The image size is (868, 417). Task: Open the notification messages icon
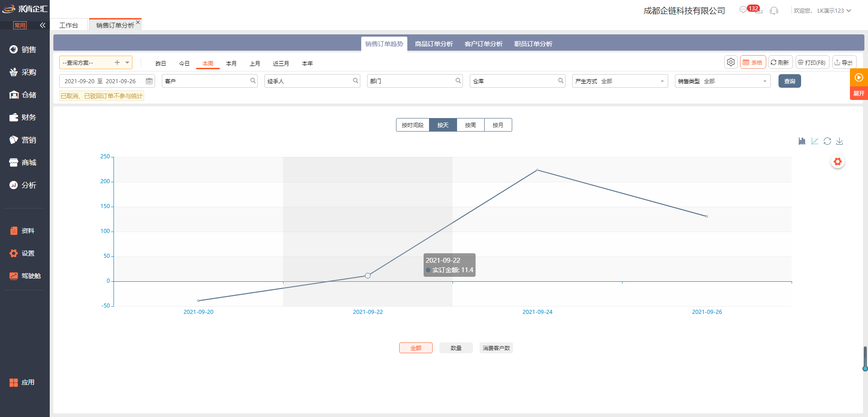(744, 10)
